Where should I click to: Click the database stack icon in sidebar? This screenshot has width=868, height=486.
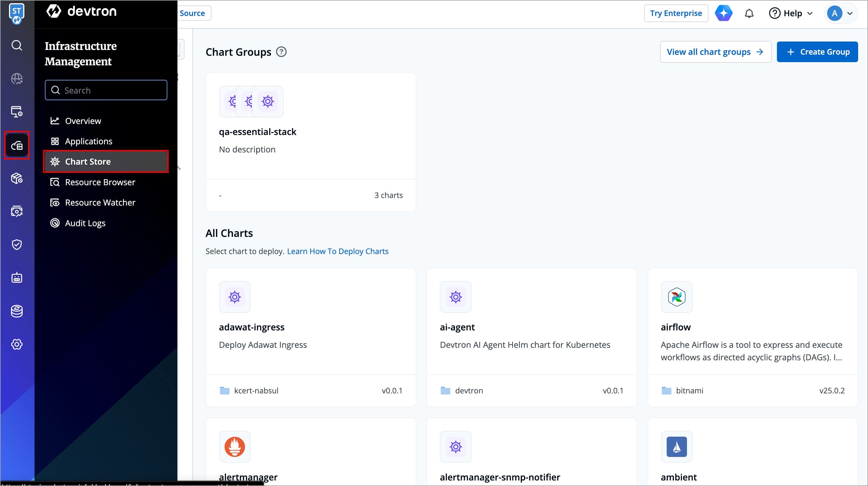[x=17, y=311]
